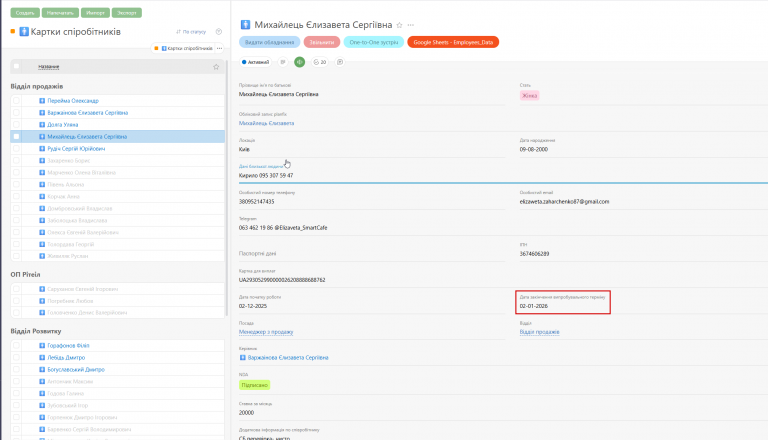Click the green Создать button
The image size is (768, 440).
pos(25,13)
